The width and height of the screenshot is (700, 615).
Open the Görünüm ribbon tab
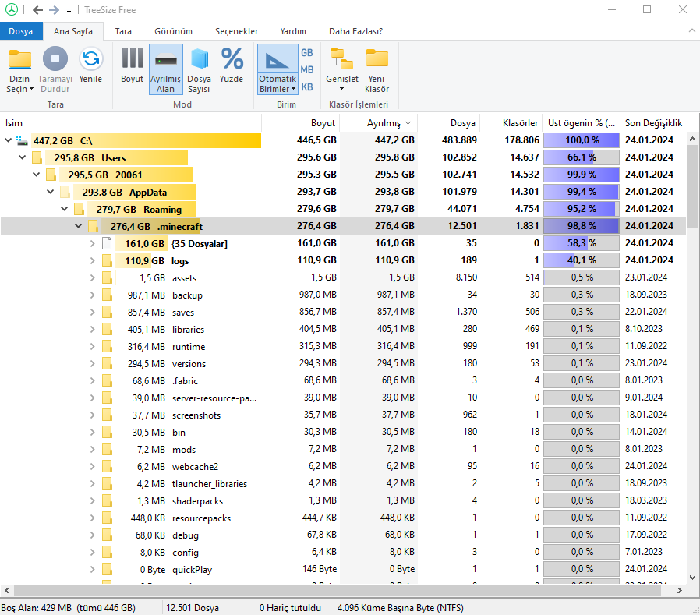tap(173, 31)
